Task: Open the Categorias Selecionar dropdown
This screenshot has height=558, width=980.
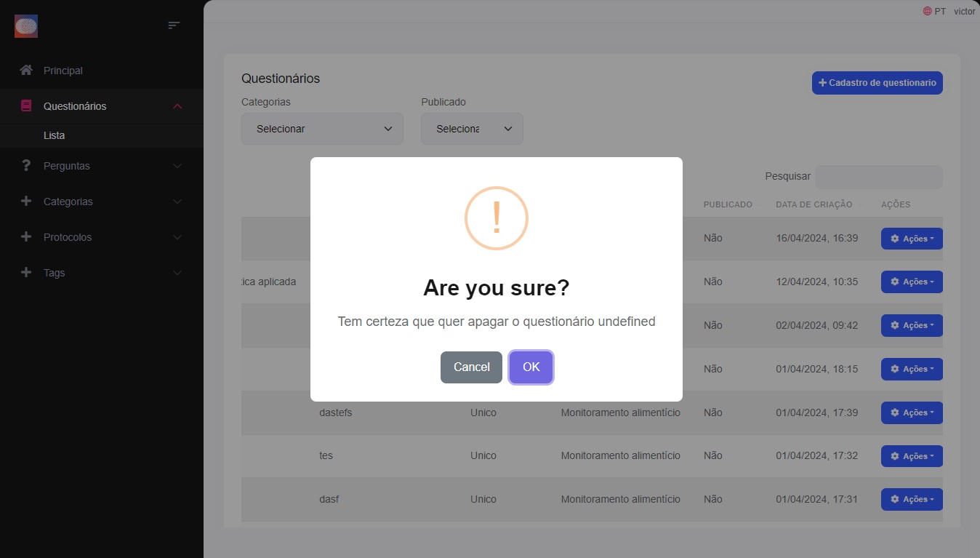Action: coord(322,129)
